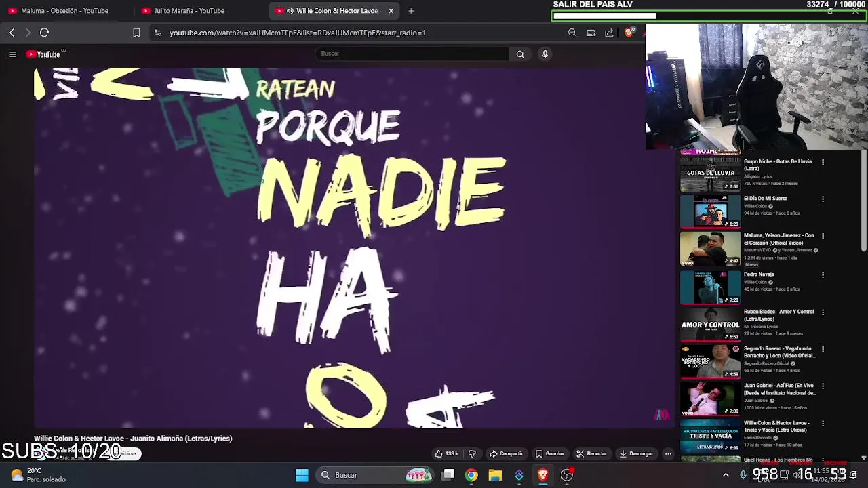
Task: Click the install/cast screen icon in address bar
Action: tap(591, 33)
